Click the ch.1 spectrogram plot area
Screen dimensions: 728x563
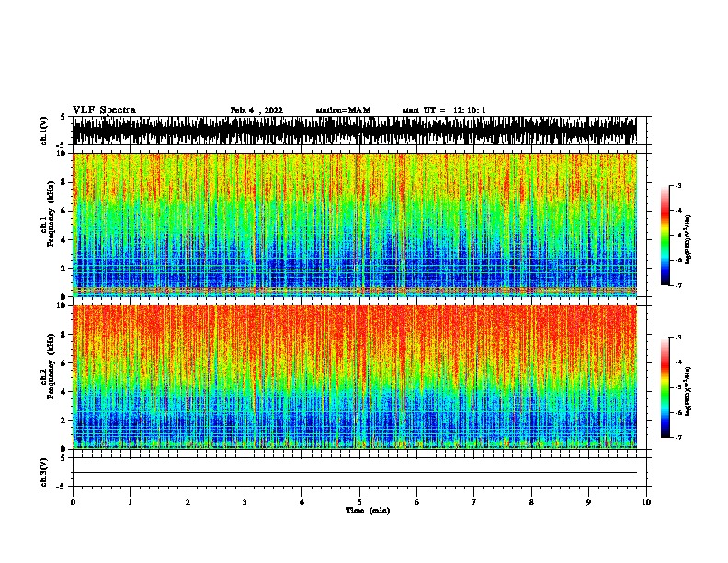(354, 224)
